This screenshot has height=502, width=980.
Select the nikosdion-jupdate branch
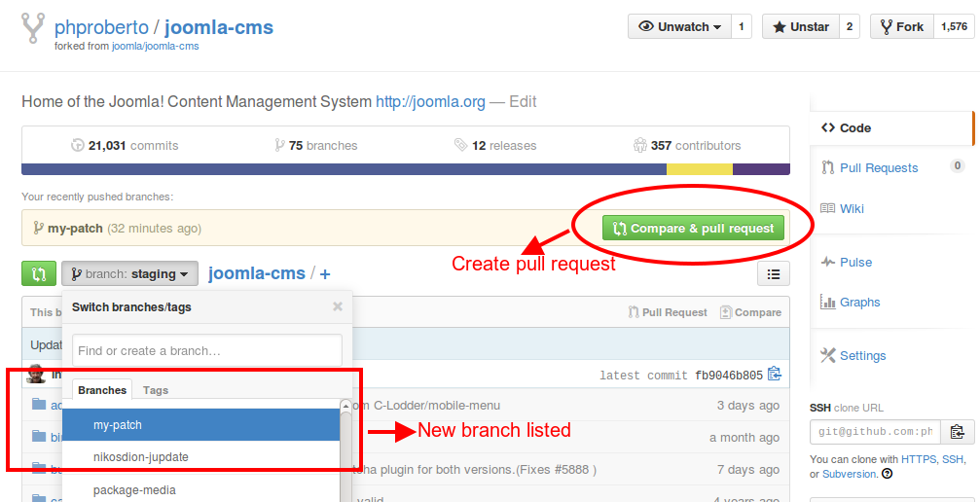click(x=200, y=457)
